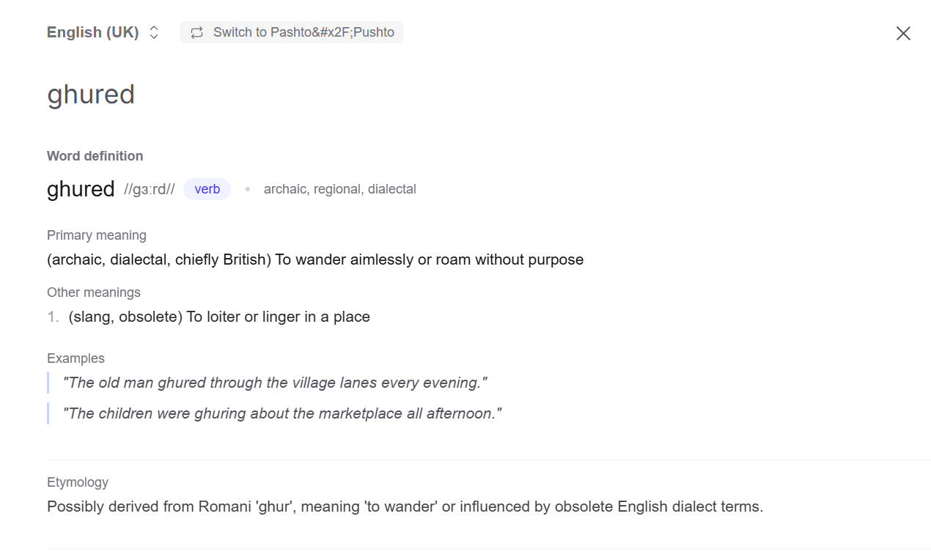This screenshot has height=560, width=931.
Task: Click the example about the old man
Action: (x=275, y=383)
